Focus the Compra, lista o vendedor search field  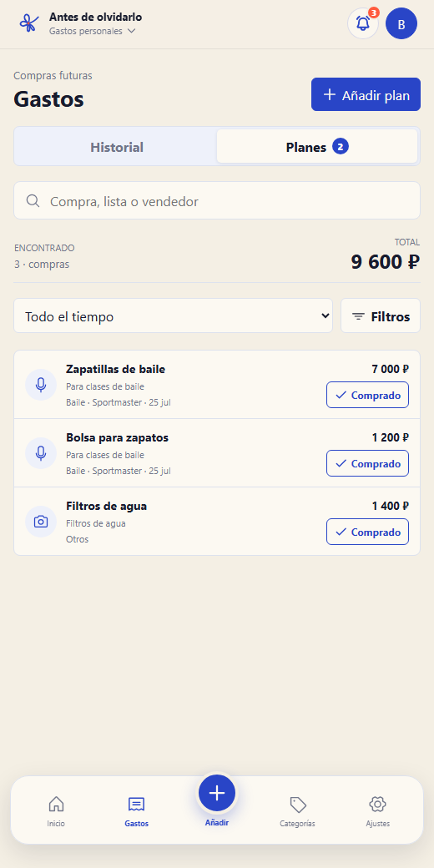coord(217,201)
